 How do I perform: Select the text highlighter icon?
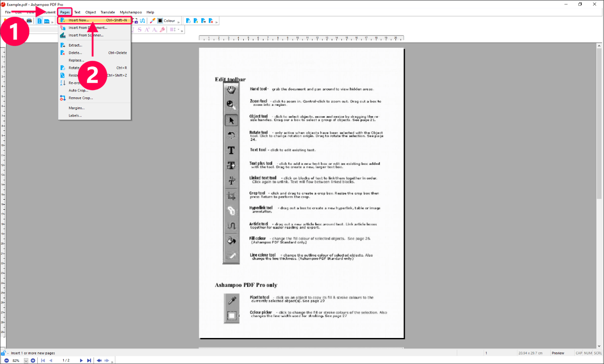(162, 30)
